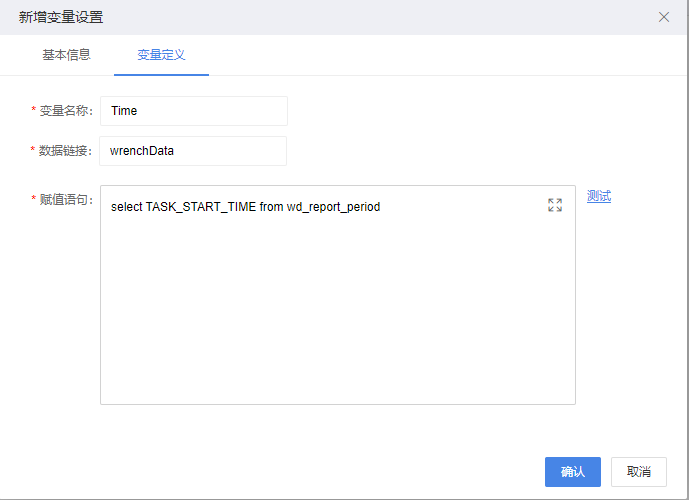The image size is (689, 500).
Task: Click the blank area inside the 赋值语句 textarea
Action: tap(337, 308)
